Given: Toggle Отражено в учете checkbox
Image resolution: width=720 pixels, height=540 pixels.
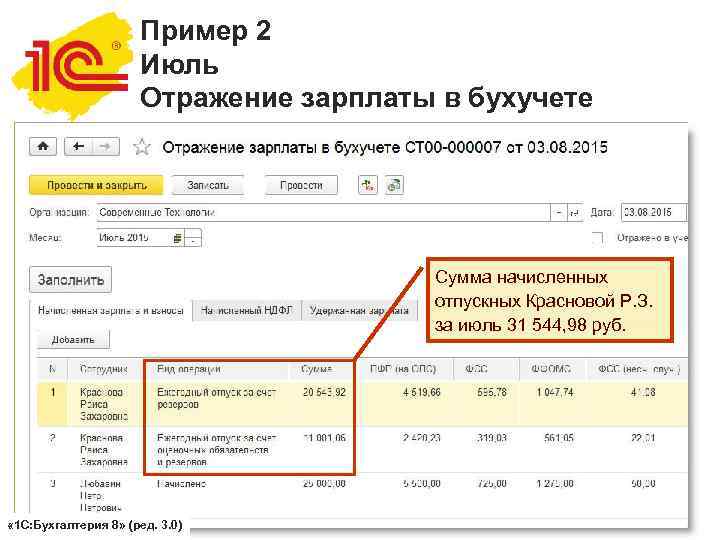Looking at the screenshot, I should tap(597, 238).
